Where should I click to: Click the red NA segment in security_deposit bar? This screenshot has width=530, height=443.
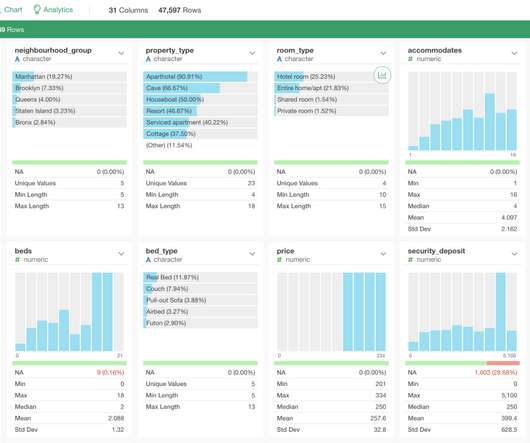pos(503,363)
